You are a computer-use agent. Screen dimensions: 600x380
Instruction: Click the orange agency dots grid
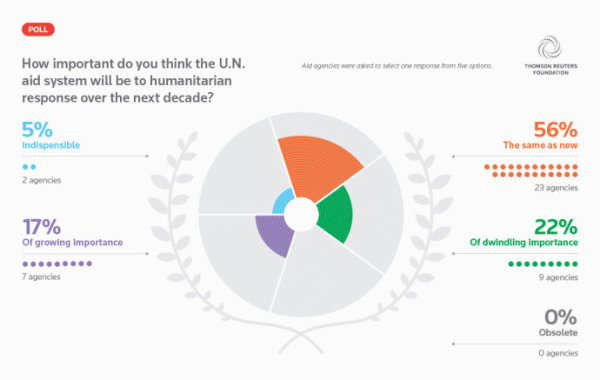tap(531, 171)
